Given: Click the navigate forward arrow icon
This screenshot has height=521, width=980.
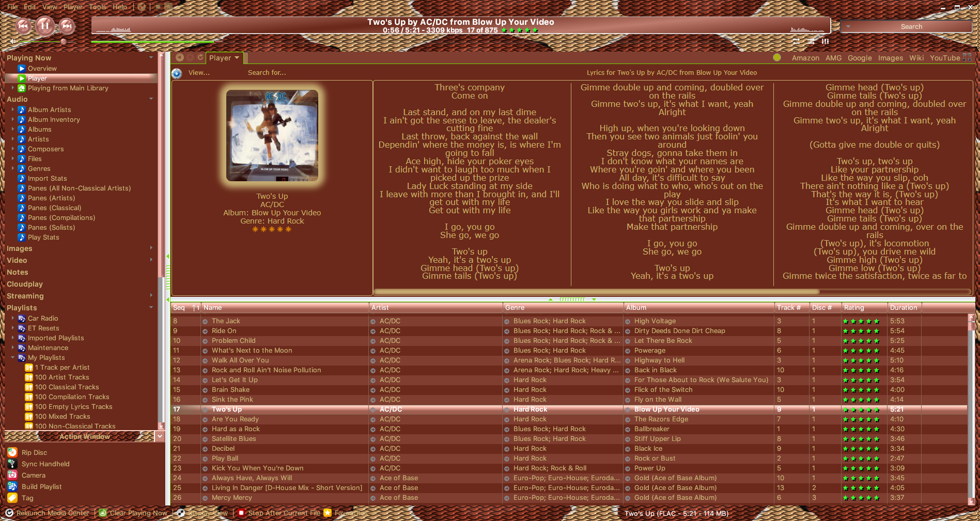Looking at the screenshot, I should (190, 58).
